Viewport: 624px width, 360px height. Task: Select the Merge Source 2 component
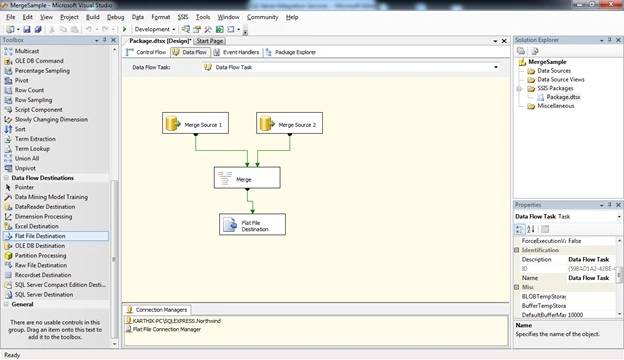click(x=289, y=123)
